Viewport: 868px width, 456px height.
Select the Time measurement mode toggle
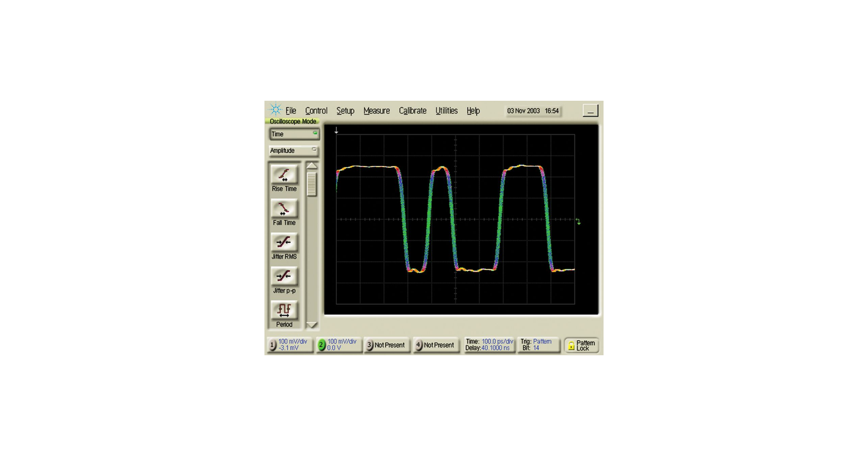click(x=294, y=134)
